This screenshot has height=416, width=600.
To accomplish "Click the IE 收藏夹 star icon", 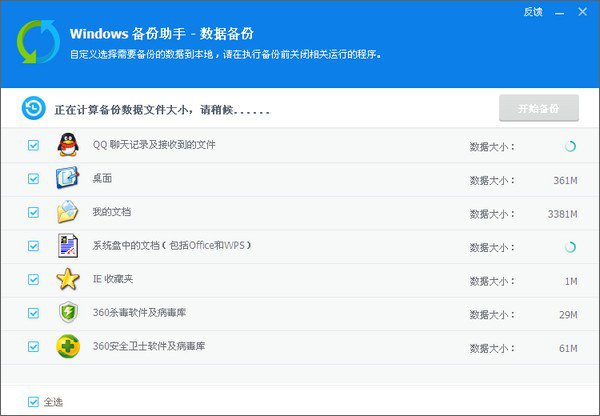I will [68, 279].
